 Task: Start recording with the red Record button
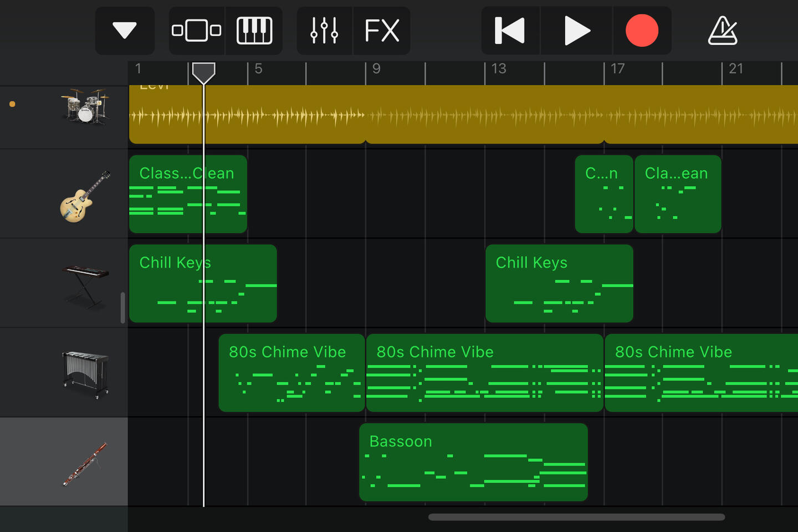point(642,30)
